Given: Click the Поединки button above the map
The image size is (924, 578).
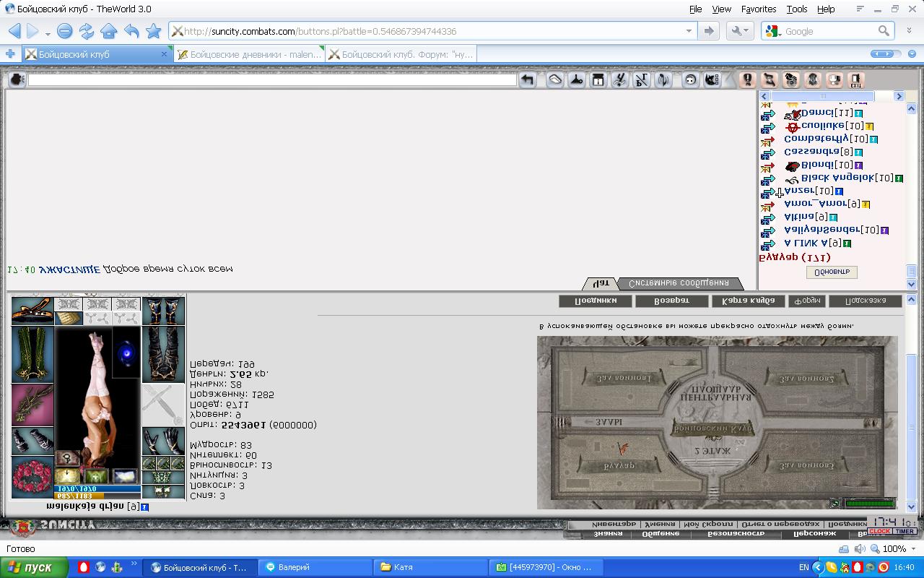Looking at the screenshot, I should [x=595, y=301].
